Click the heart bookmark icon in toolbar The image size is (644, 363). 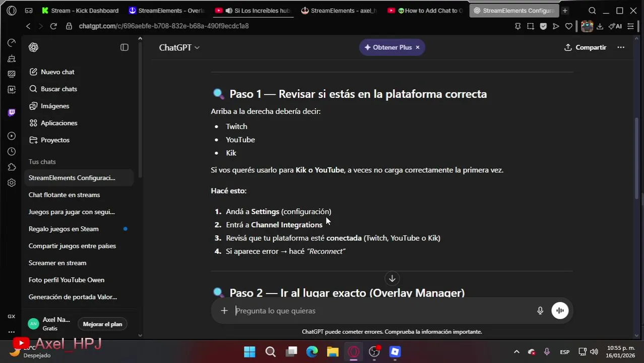569,26
